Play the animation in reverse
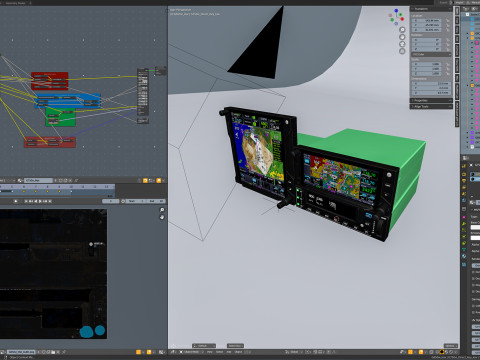 pos(36,201)
